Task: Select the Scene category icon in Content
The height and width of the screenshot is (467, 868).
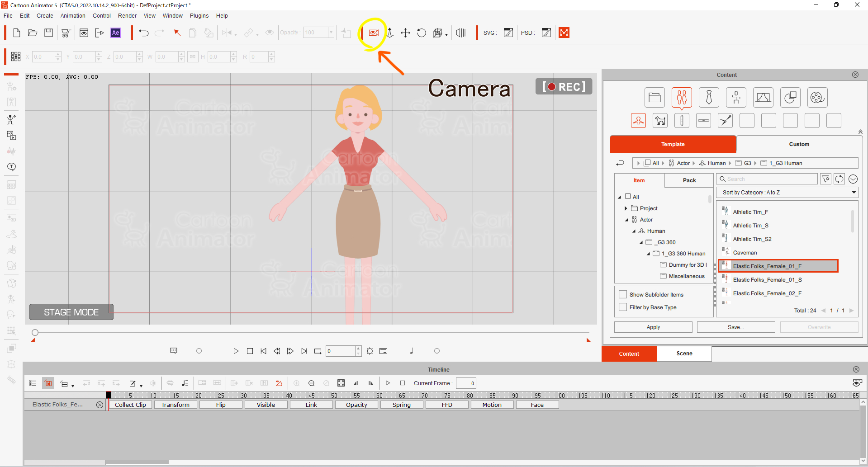Action: pyautogui.click(x=763, y=97)
